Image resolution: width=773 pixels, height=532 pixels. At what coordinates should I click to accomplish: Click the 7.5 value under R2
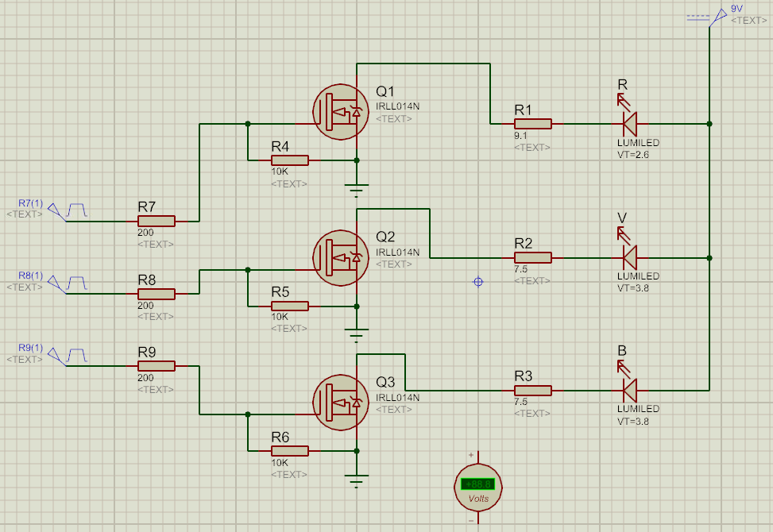click(x=520, y=269)
